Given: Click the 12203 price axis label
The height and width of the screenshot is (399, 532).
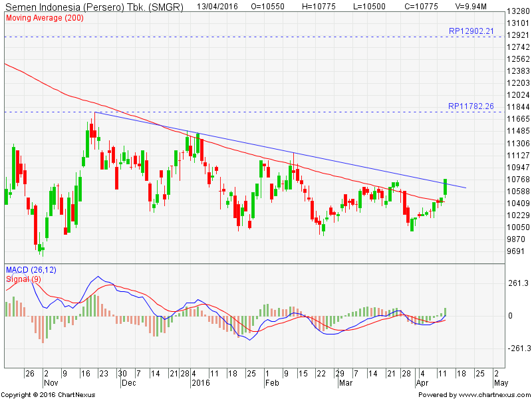Looking at the screenshot, I should click(518, 83).
